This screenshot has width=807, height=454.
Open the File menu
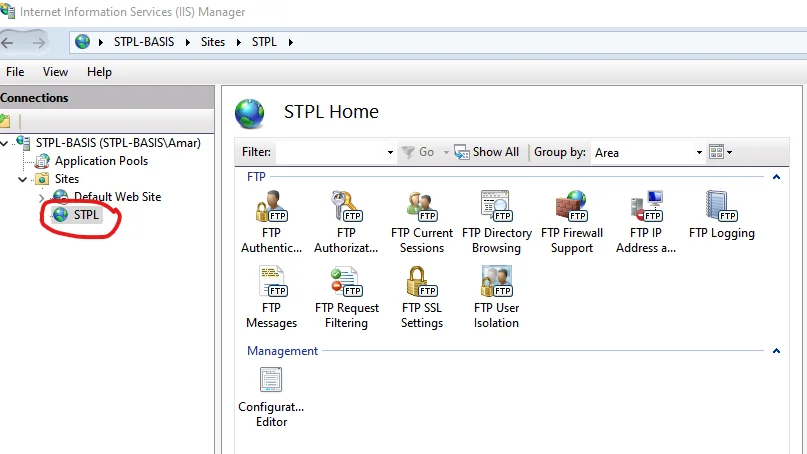click(15, 72)
